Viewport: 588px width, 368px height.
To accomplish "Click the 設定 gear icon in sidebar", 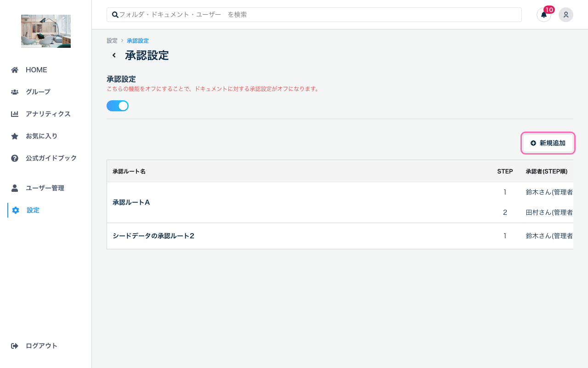I will 15,210.
